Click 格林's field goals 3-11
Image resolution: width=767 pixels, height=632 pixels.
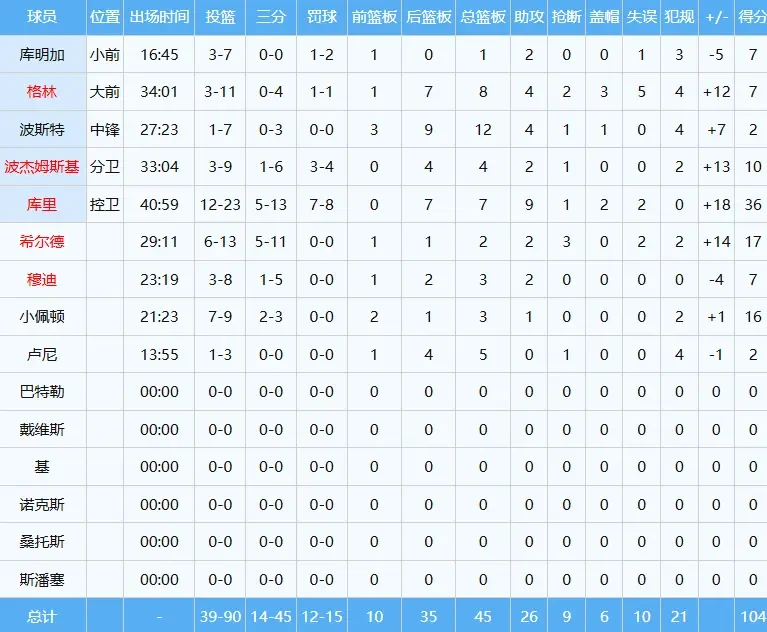pyautogui.click(x=220, y=92)
